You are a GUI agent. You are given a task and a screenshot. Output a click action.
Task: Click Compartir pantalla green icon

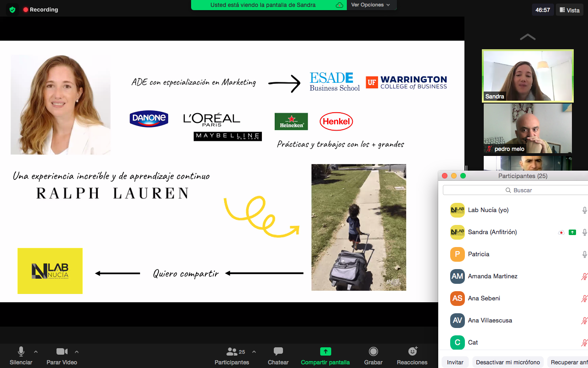326,351
